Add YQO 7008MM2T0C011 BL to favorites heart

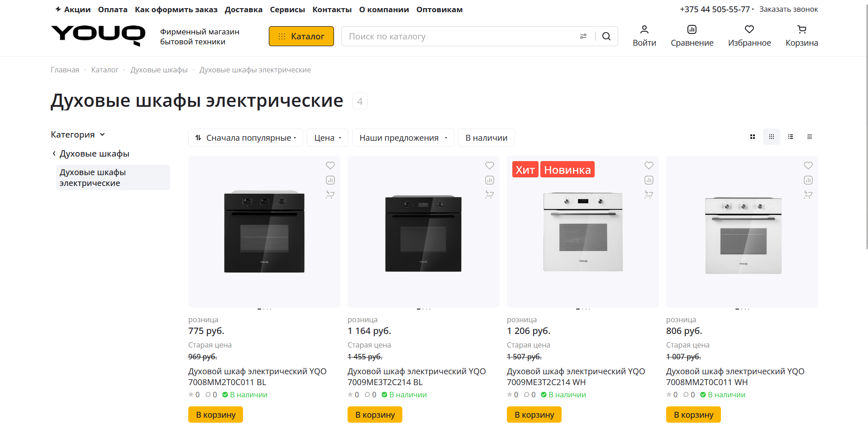click(330, 165)
